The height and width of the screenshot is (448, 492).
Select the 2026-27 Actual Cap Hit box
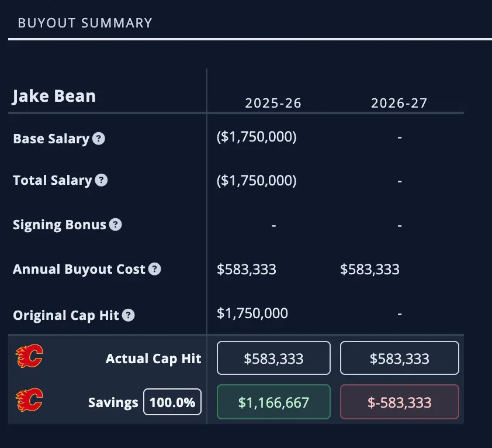(400, 358)
